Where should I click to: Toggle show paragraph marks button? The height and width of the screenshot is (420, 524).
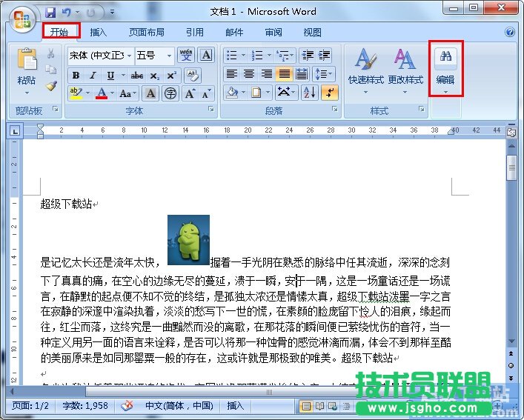(328, 93)
